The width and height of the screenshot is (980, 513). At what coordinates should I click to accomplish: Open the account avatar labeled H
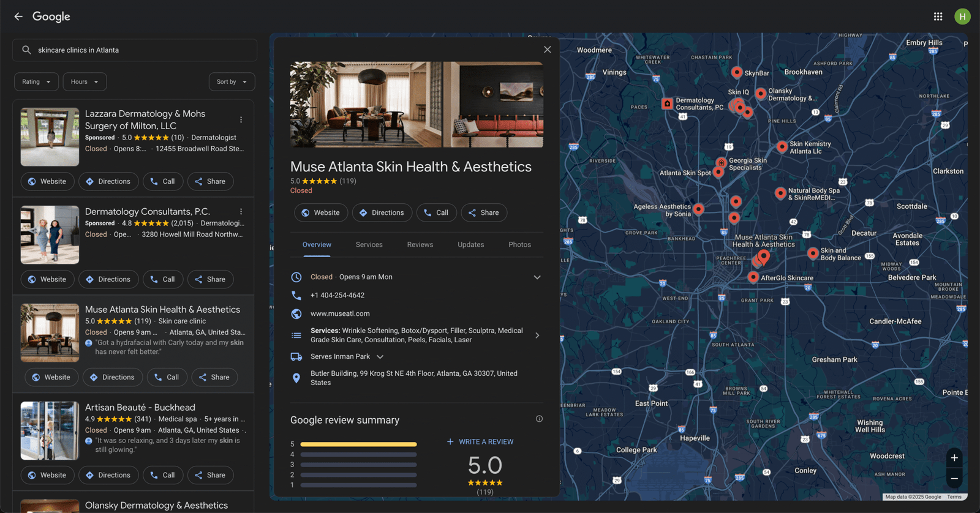tap(962, 17)
